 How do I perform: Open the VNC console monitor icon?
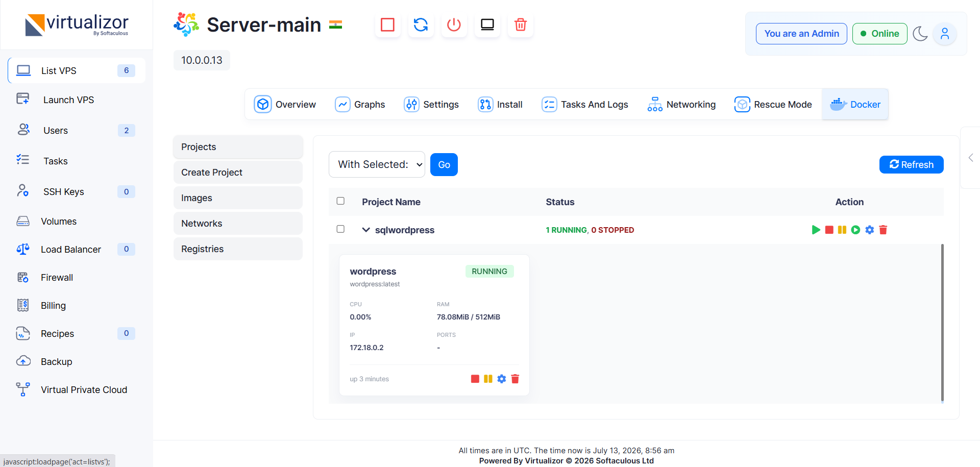487,24
